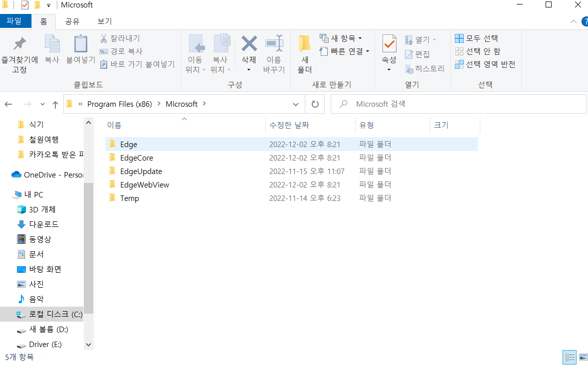Image resolution: width=588 pixels, height=365 pixels.
Task: Switch to the Share (공유) tab
Action: coord(72,22)
